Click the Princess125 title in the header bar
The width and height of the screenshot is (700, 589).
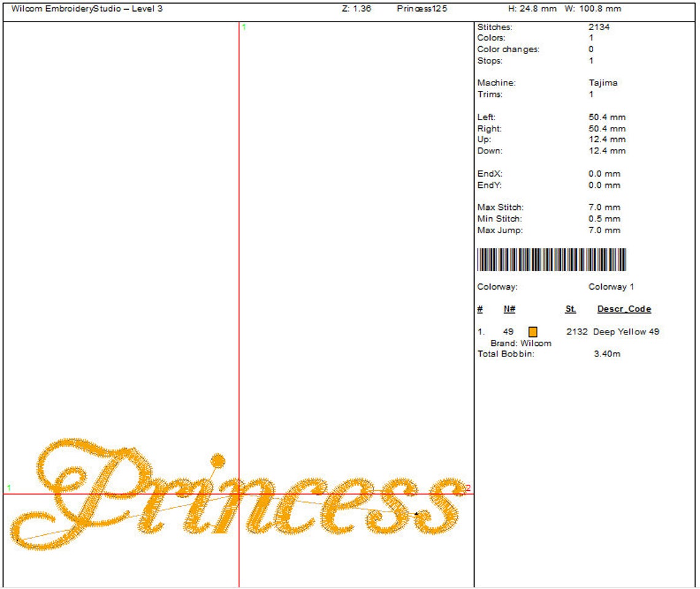click(x=421, y=9)
